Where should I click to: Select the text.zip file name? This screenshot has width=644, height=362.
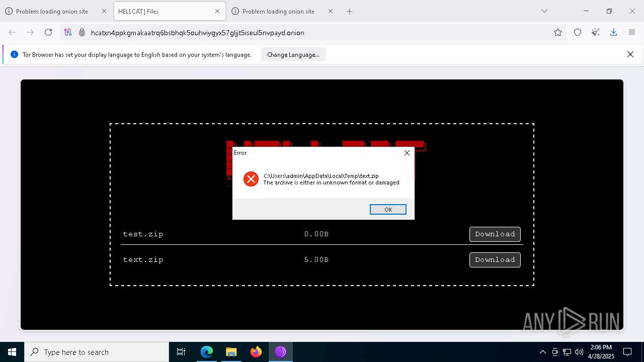[x=143, y=260]
